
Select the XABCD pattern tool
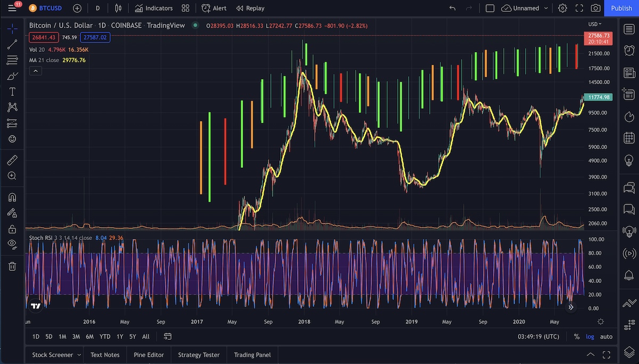click(x=12, y=107)
